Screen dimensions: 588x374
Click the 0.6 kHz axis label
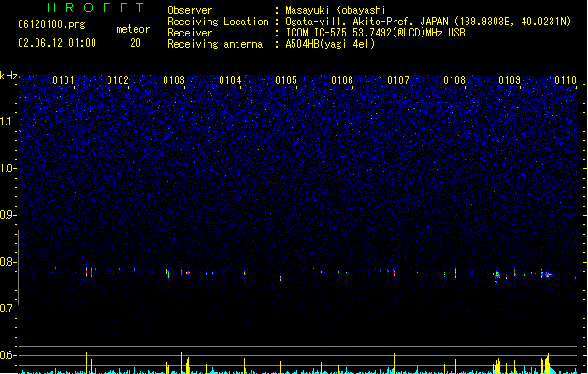7,355
